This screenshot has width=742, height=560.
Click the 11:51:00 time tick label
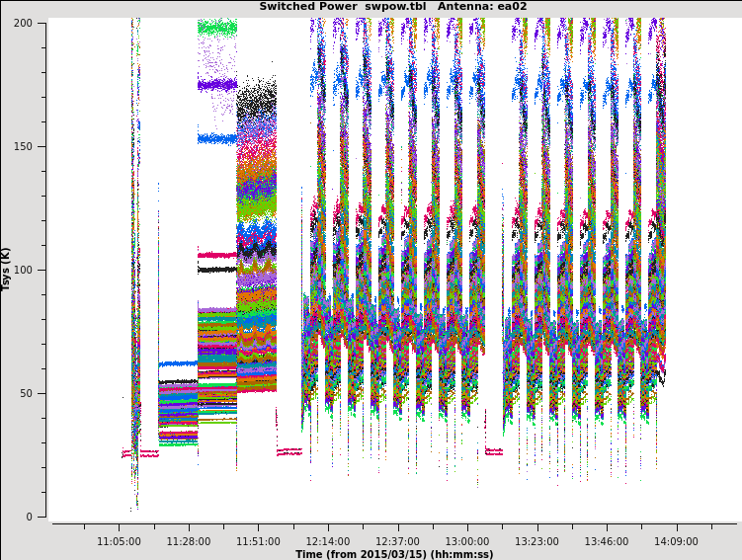point(258,541)
